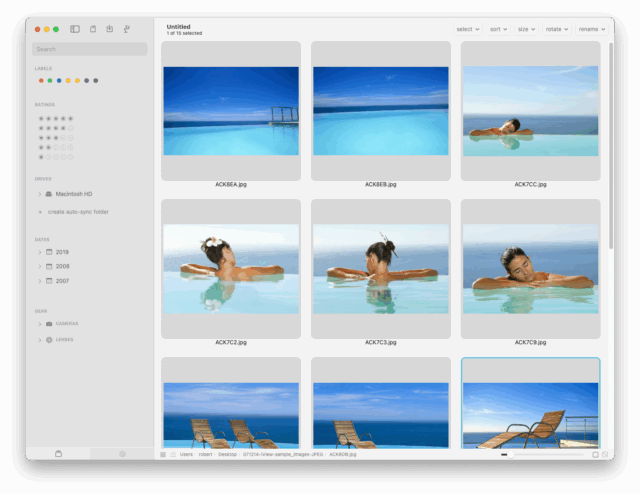Select the ACK7CC.jpg thumbnail
The width and height of the screenshot is (640, 494).
click(530, 111)
